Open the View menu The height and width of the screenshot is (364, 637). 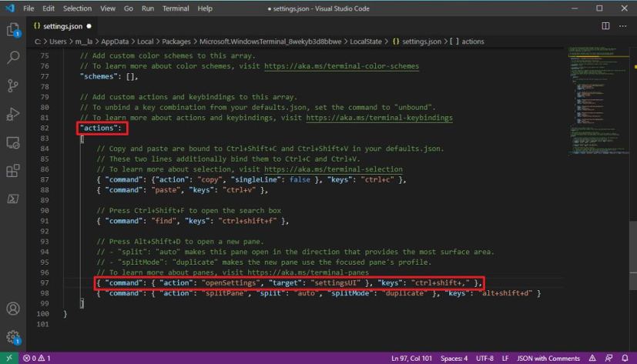pos(108,8)
